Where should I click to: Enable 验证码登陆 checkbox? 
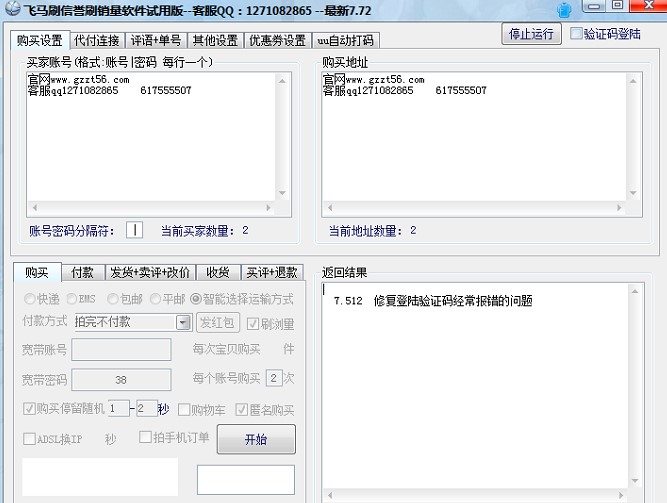tap(576, 34)
